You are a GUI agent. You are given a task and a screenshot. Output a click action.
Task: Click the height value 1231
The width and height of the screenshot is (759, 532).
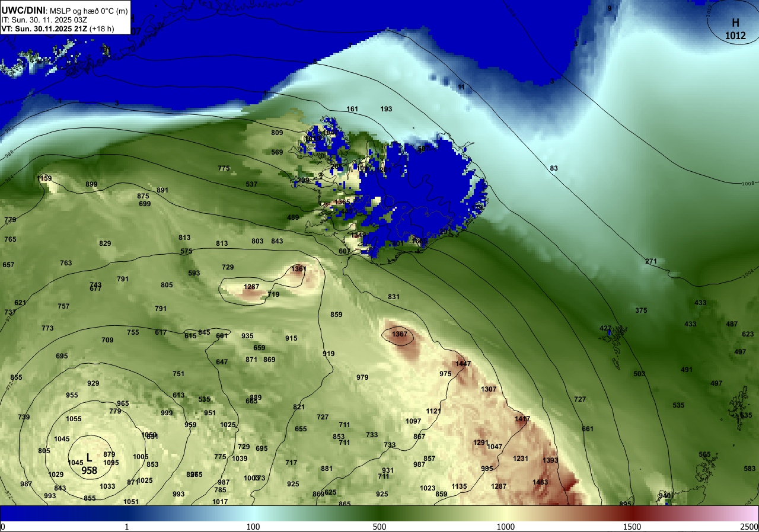click(x=521, y=459)
